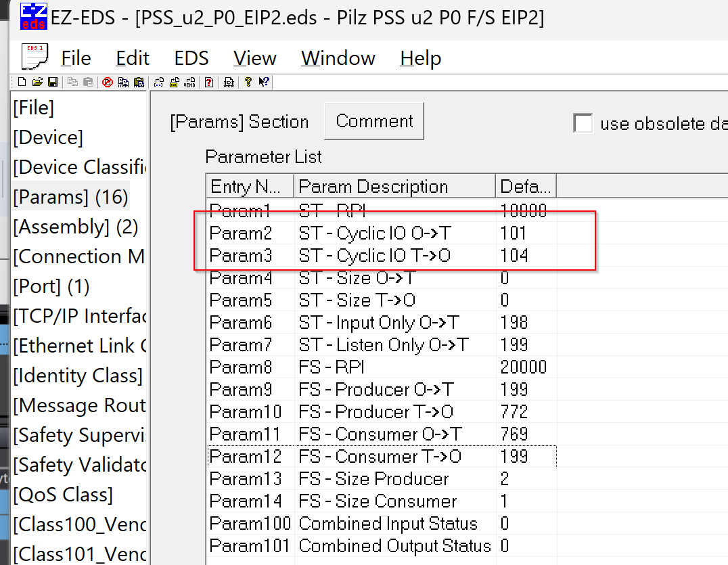This screenshot has height=565, width=728.
Task: Select Param13 FS - Size Producer row
Action: tap(382, 478)
